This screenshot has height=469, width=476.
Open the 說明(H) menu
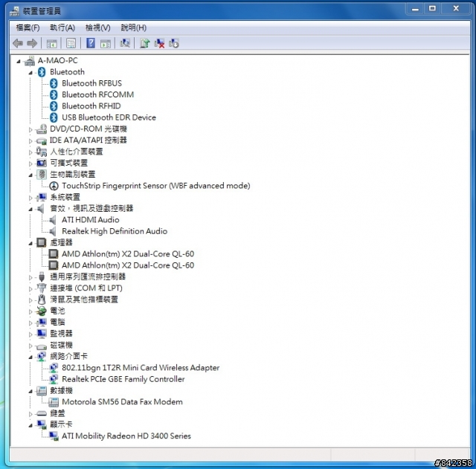[x=134, y=28]
